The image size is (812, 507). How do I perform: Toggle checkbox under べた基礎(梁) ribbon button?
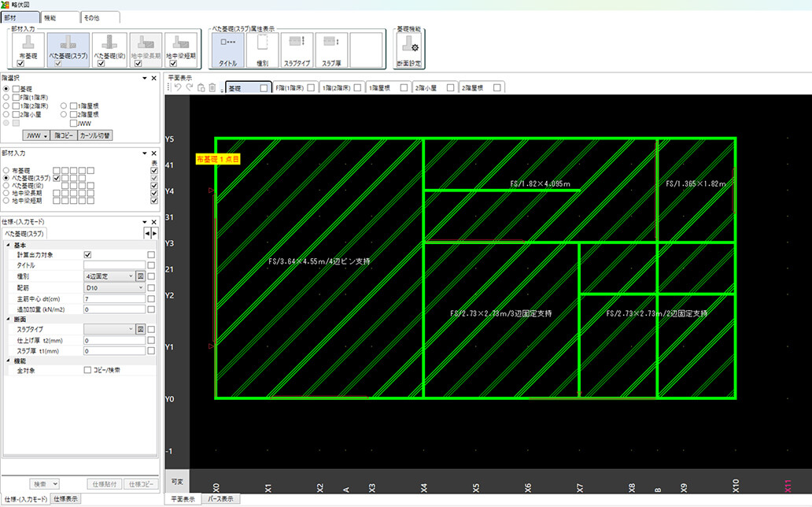coord(101,63)
